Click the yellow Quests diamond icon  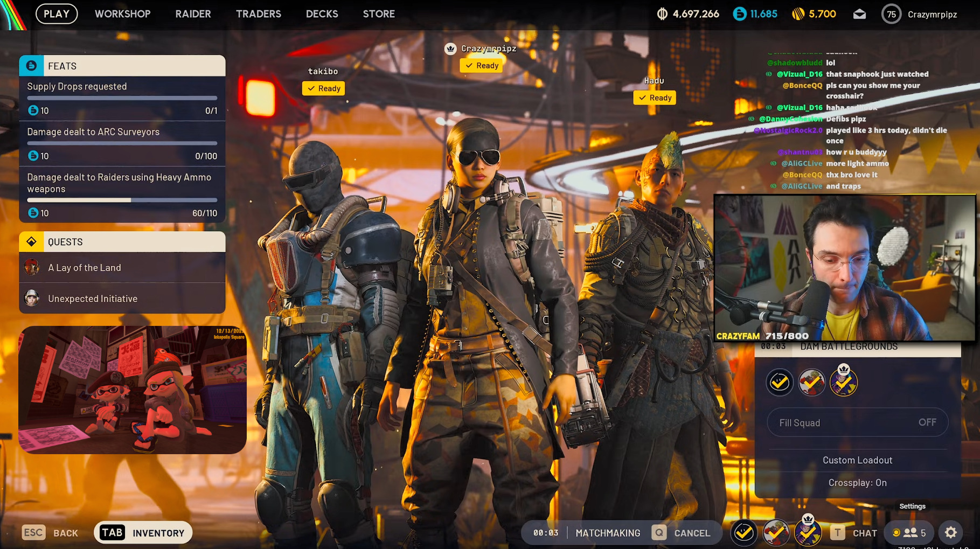click(x=31, y=242)
